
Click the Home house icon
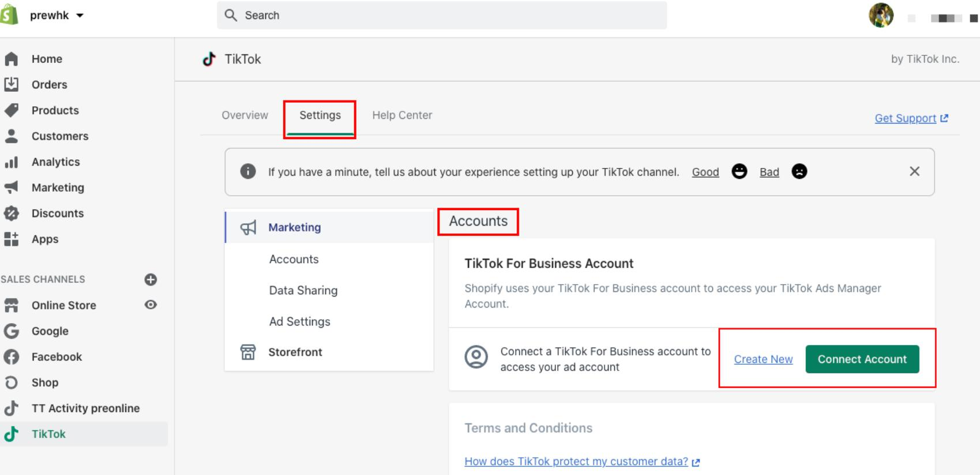[11, 59]
